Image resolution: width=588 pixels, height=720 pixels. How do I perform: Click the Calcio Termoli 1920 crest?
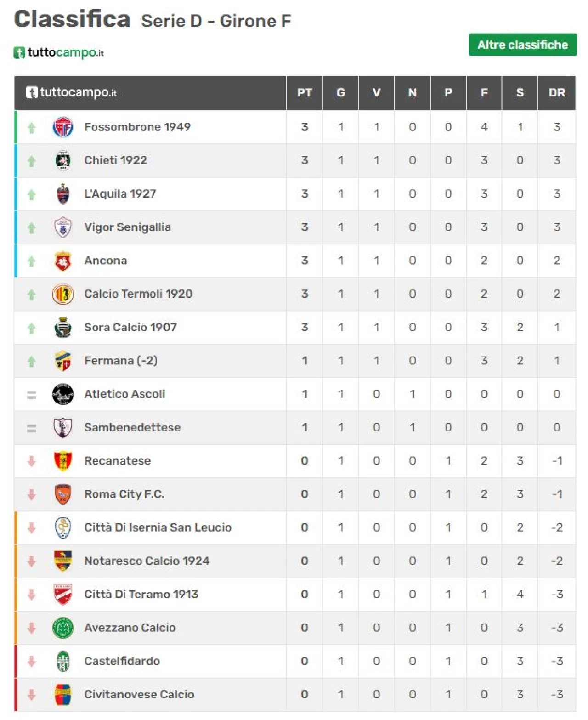(63, 294)
